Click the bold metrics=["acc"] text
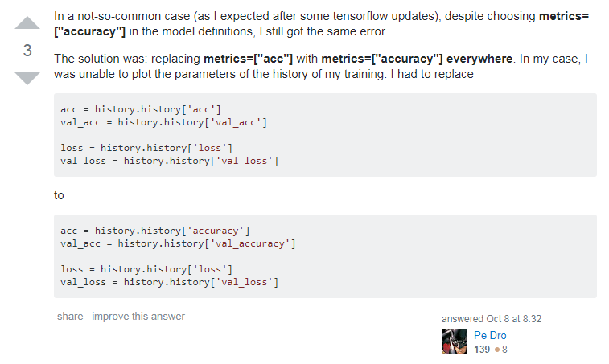 [248, 59]
